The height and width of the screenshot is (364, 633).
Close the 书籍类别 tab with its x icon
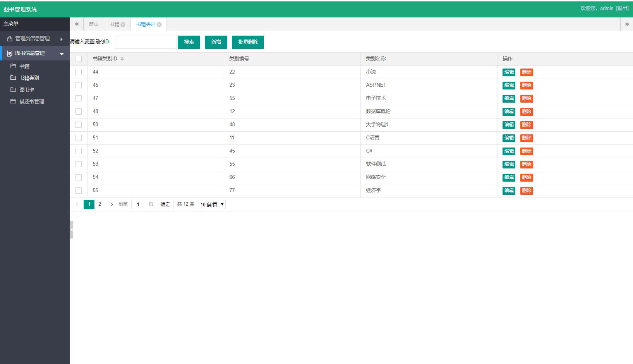(159, 24)
